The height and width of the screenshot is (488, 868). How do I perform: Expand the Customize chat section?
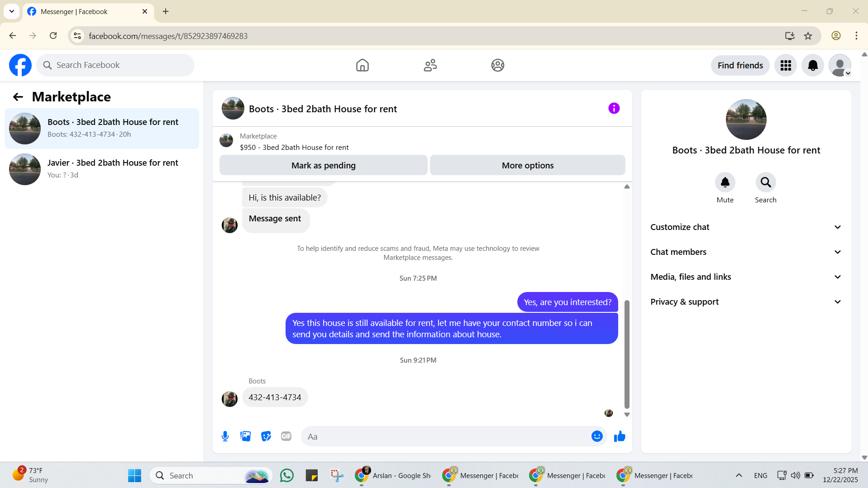[x=746, y=227]
